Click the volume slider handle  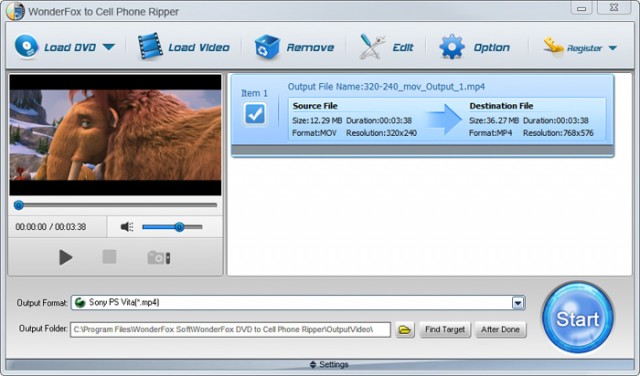click(x=179, y=227)
